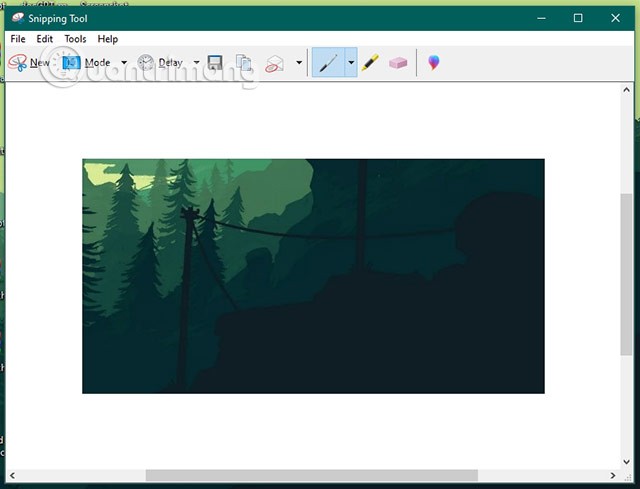The image size is (640, 489).
Task: Select the pink Eraser tool
Action: coord(398,63)
